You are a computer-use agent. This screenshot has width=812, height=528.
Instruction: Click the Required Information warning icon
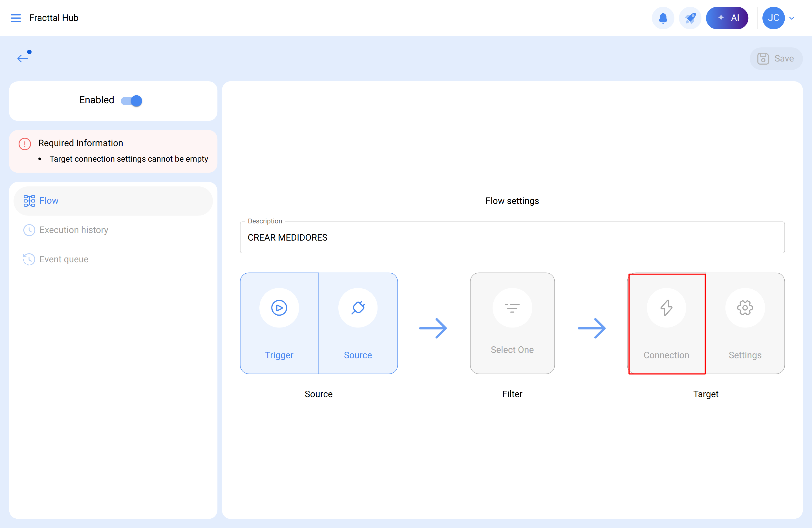tap(25, 144)
